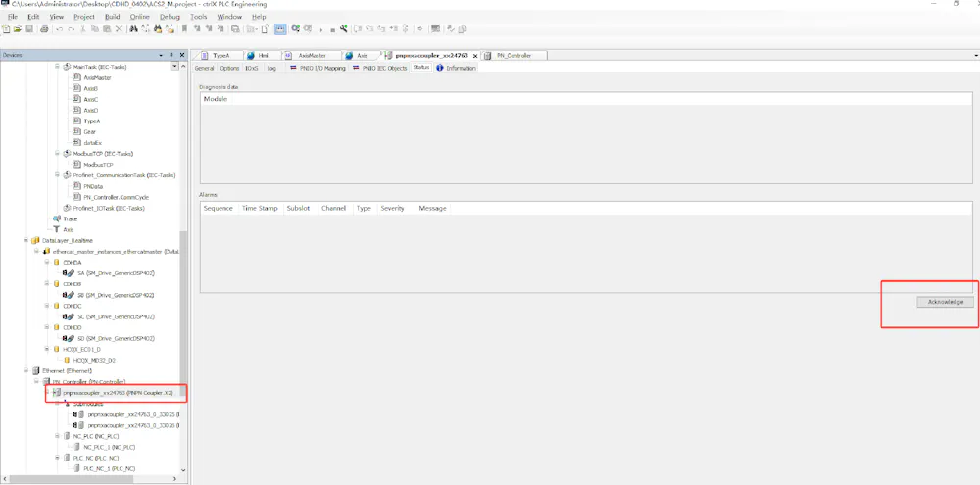Close the pnpnxacoupler_xx24763 editor tab
The height and width of the screenshot is (485, 980).
click(x=473, y=56)
